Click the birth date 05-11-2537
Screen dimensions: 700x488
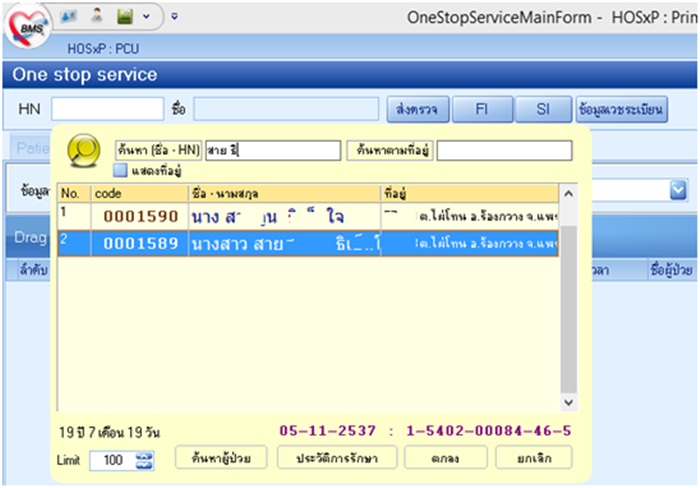tap(327, 430)
